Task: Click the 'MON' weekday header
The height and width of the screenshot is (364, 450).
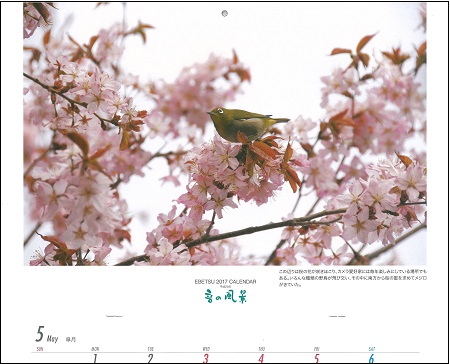Action: point(95,349)
